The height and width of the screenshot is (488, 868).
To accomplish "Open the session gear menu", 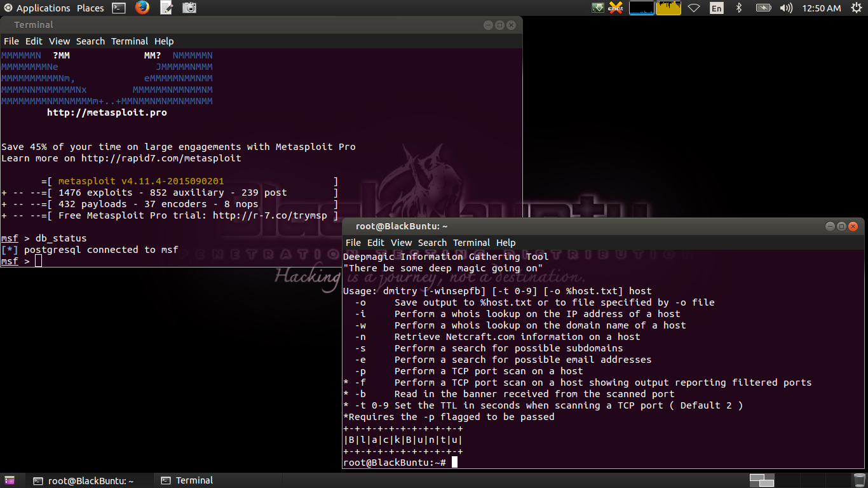I will pos(857,8).
